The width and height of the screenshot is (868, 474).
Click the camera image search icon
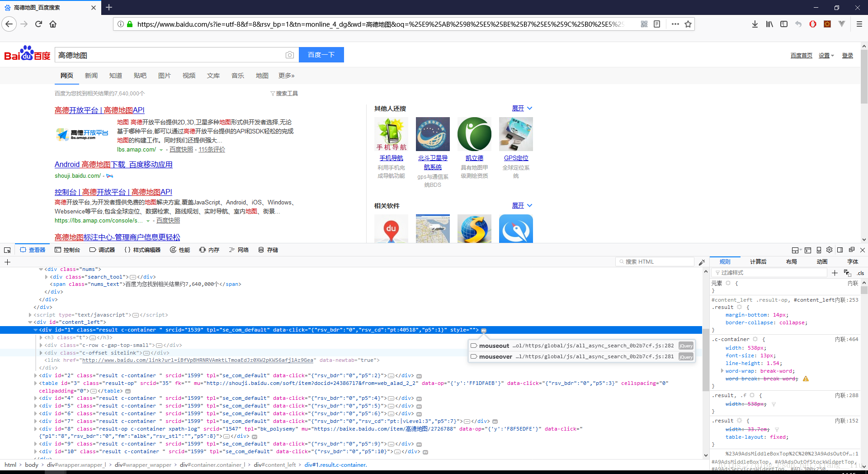point(289,55)
